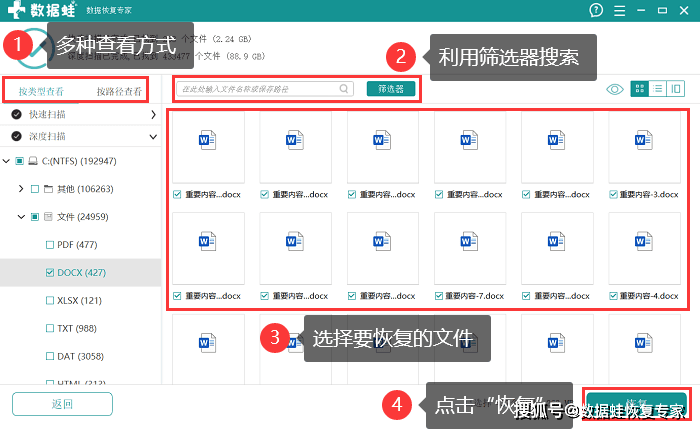Switch to list view layout
Image resolution: width=700 pixels, height=429 pixels.
coord(658,89)
